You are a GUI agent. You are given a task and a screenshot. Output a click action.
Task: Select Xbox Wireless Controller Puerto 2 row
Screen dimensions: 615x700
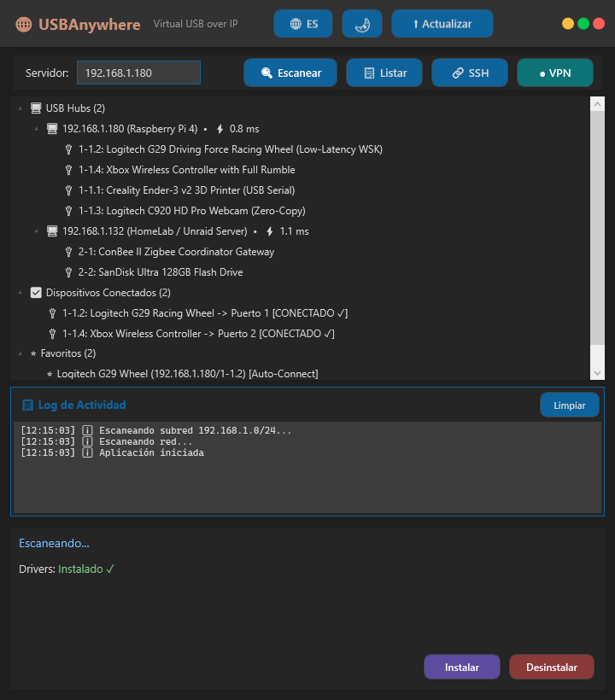coord(198,334)
